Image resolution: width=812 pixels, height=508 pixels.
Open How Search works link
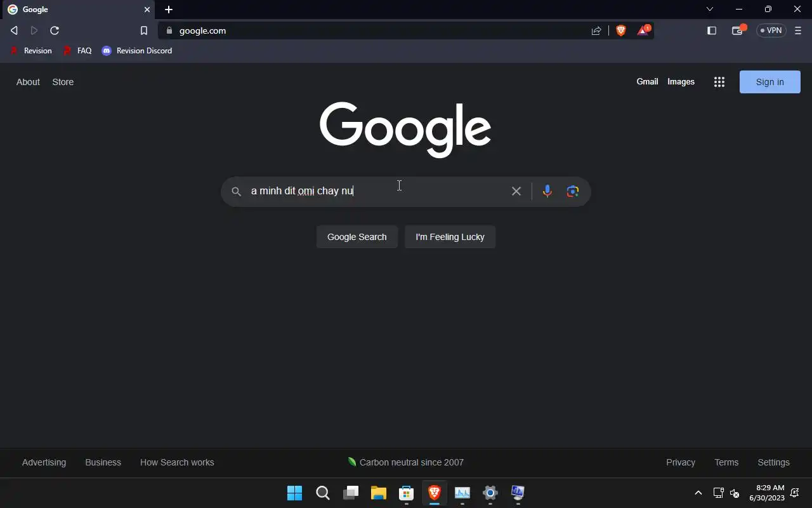click(x=177, y=462)
